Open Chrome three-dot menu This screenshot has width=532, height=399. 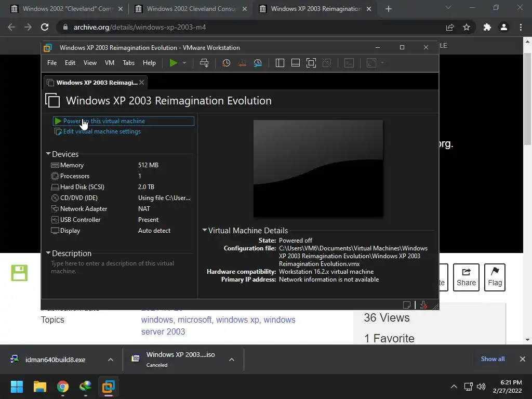[521, 27]
